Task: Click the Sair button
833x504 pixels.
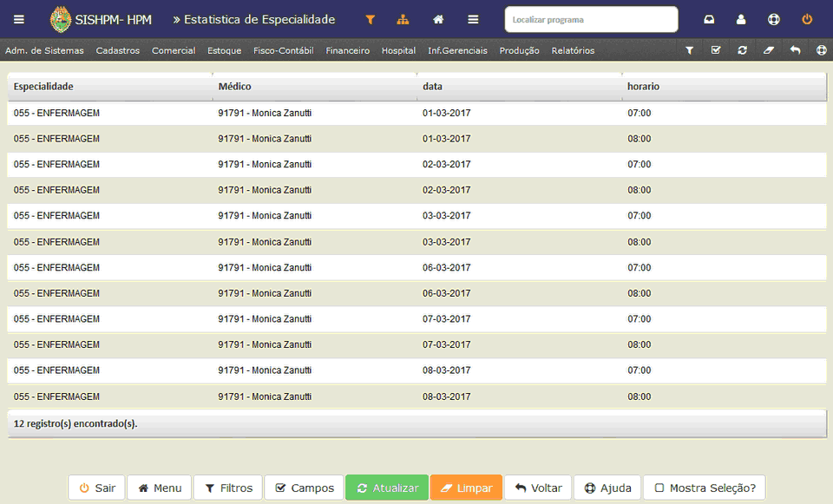Action: tap(96, 488)
